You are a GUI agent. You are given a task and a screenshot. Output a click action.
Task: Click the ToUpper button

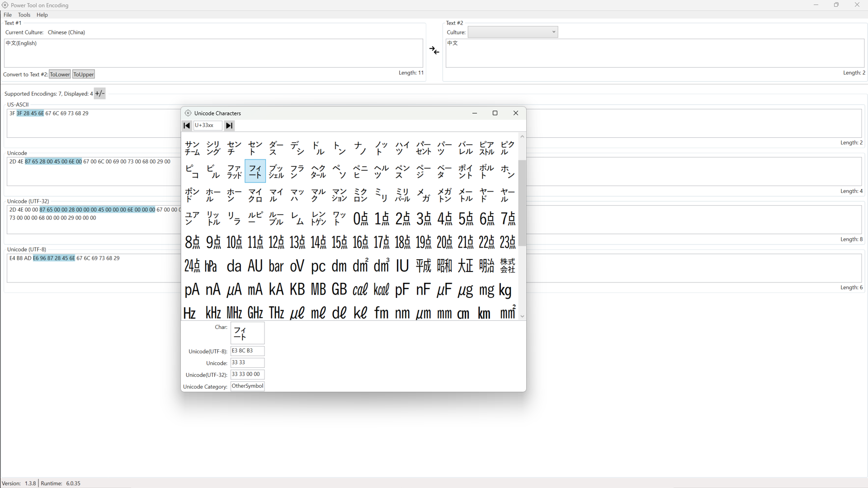click(x=84, y=75)
